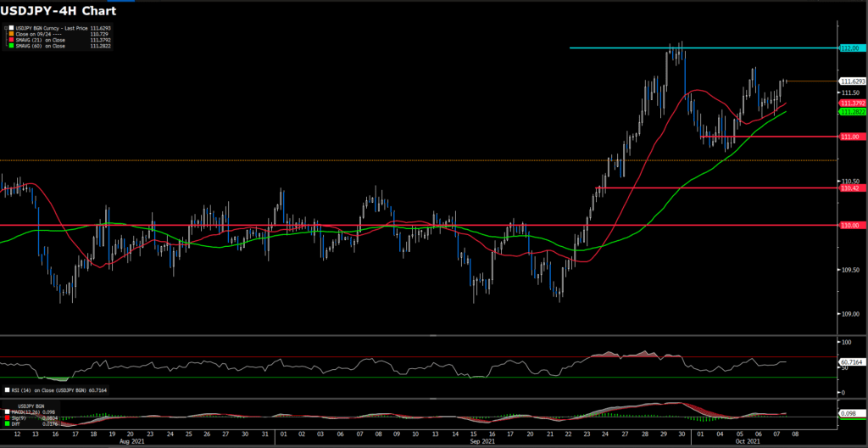
Task: Click the 60.7164 RSI value tag
Action: [851, 361]
